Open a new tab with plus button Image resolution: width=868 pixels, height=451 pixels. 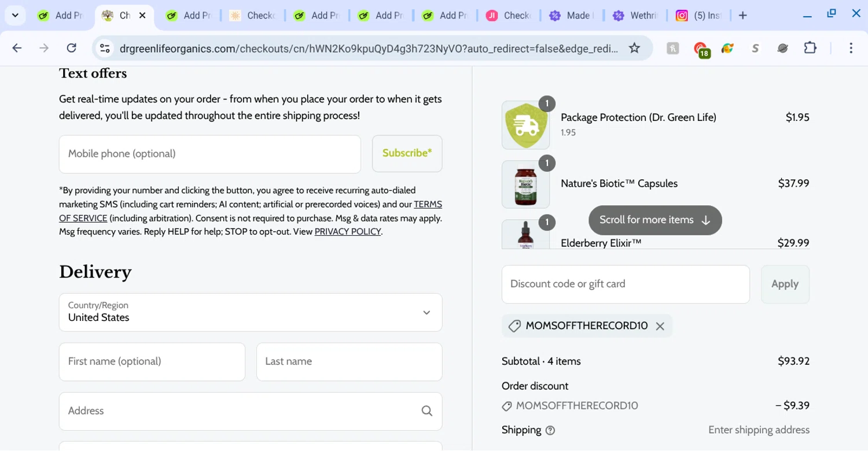tap(743, 16)
